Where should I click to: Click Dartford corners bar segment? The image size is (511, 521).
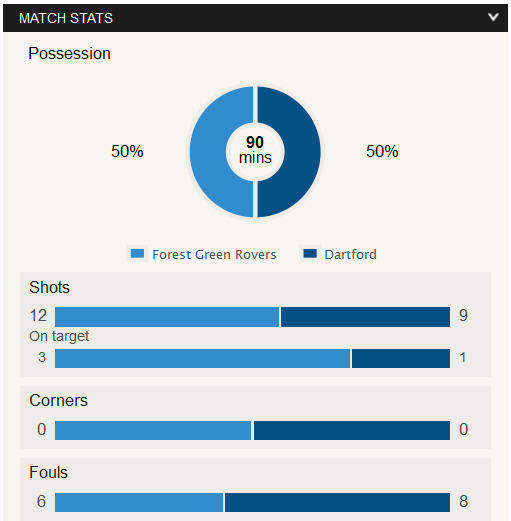click(352, 430)
